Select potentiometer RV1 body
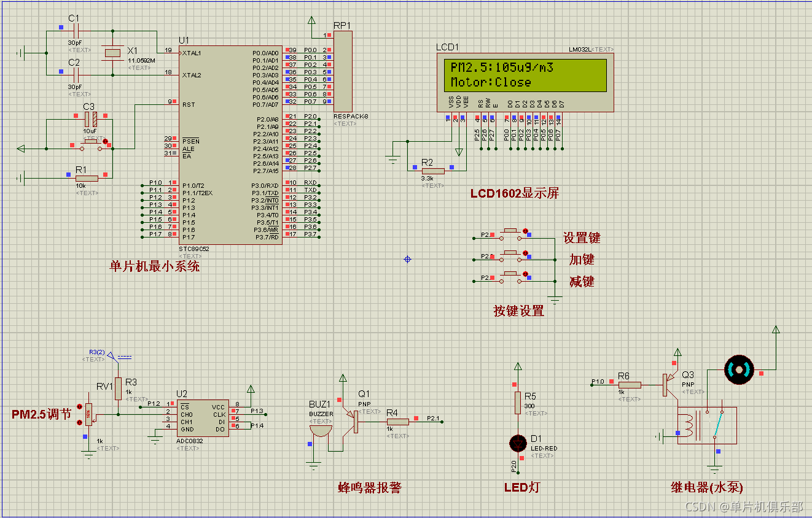This screenshot has width=812, height=518. click(x=89, y=414)
